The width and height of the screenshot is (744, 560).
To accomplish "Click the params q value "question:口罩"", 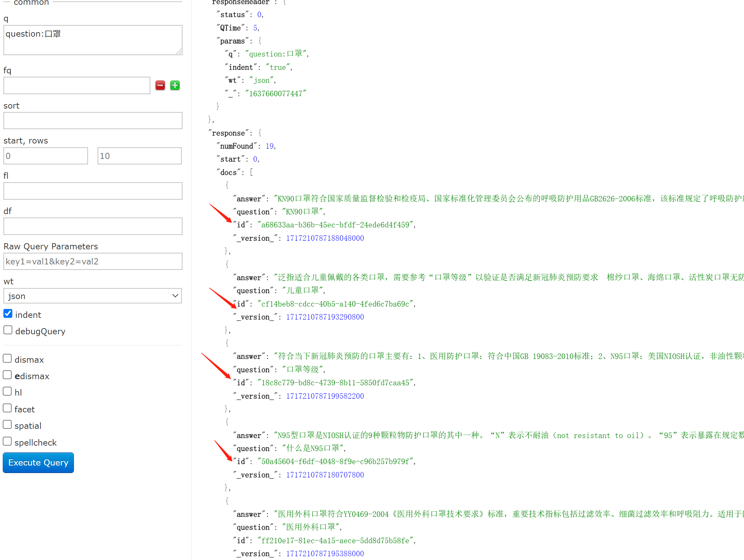I will tap(276, 54).
